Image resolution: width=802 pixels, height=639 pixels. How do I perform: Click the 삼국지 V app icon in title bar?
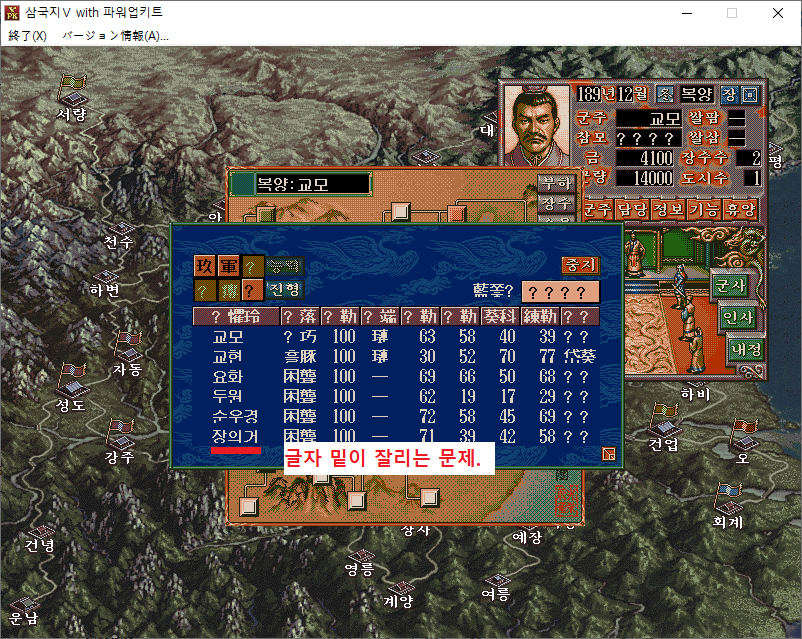click(x=12, y=13)
